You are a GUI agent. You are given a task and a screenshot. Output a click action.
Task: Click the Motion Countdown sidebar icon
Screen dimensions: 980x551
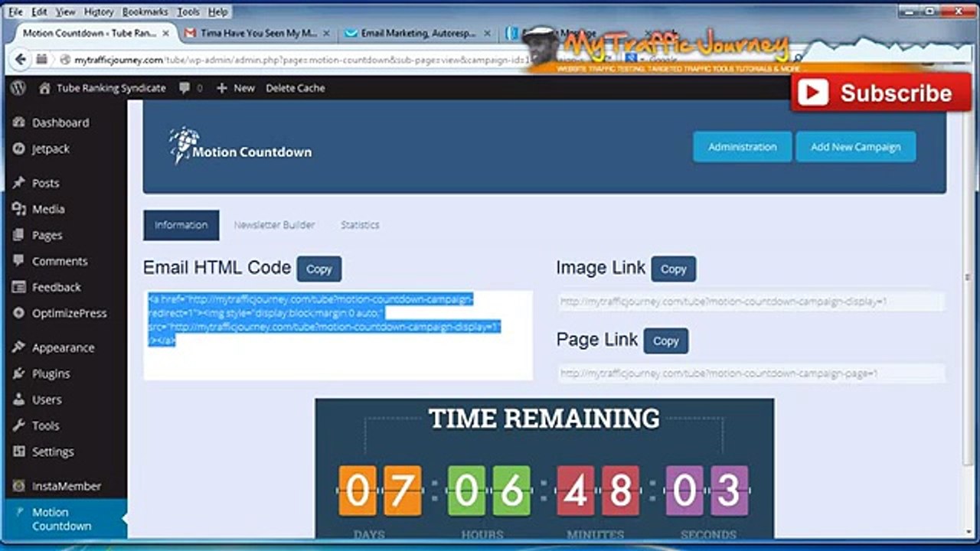19,511
